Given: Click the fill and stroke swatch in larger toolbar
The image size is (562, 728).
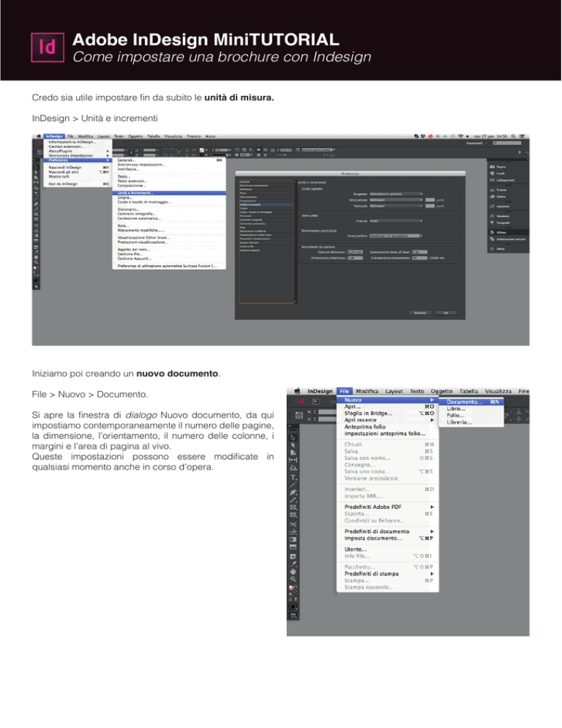Looking at the screenshot, I should click(293, 588).
